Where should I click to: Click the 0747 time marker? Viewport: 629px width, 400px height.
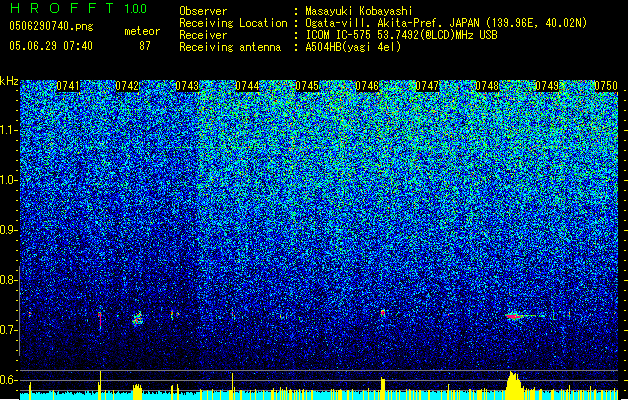427,86
